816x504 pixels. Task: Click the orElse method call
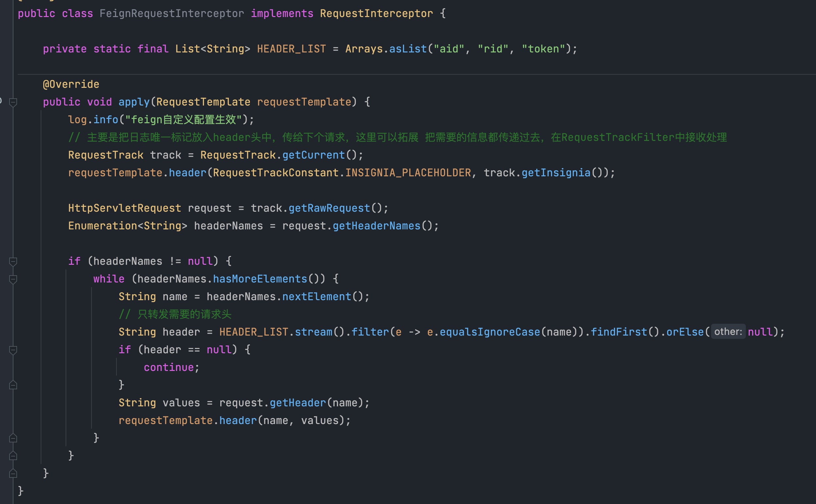(x=685, y=332)
